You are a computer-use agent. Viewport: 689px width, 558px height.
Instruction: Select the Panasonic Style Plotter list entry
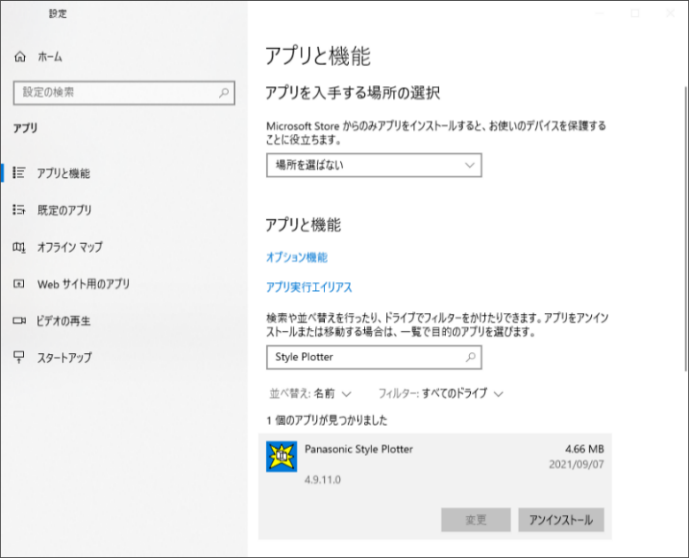pos(430,460)
